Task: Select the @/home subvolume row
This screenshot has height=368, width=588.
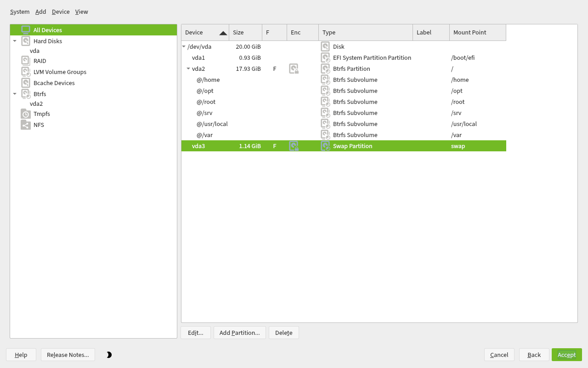Action: tap(208, 80)
